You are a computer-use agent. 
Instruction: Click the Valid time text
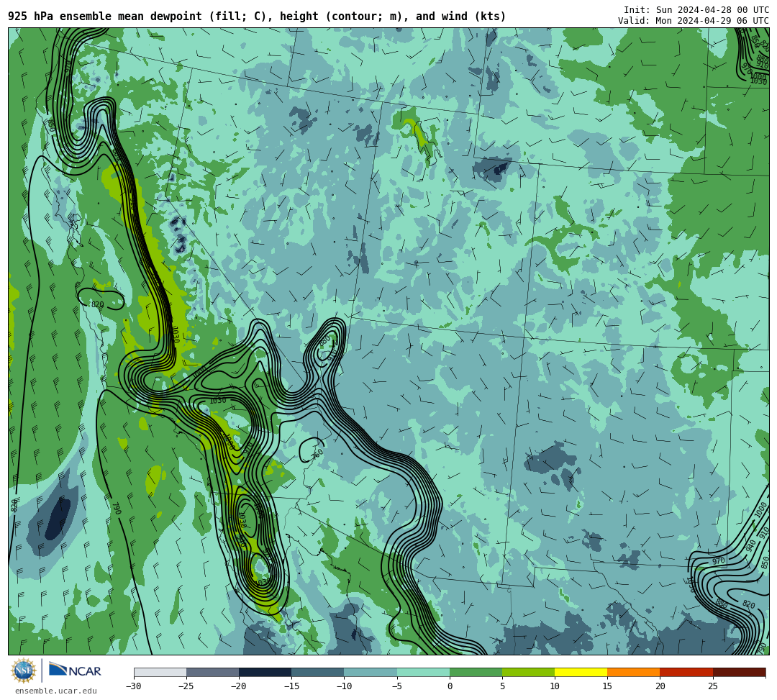(x=694, y=20)
